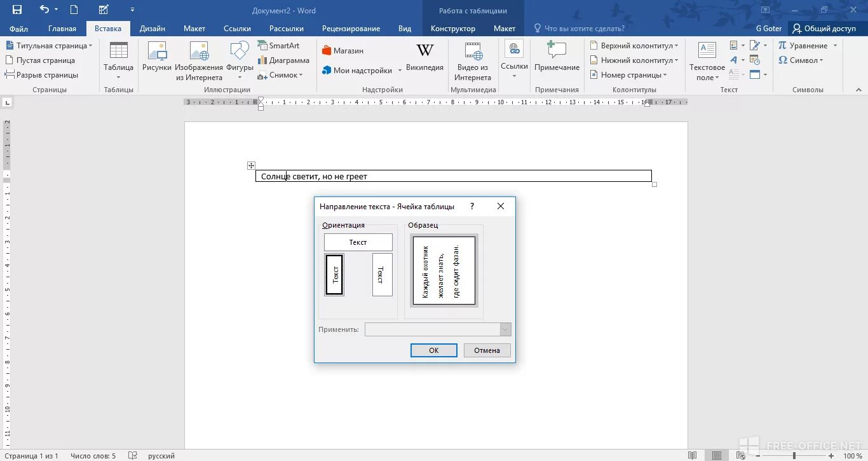Customize Quick Access Toolbar dropdown
This screenshot has width=868, height=461.
tap(132, 10)
